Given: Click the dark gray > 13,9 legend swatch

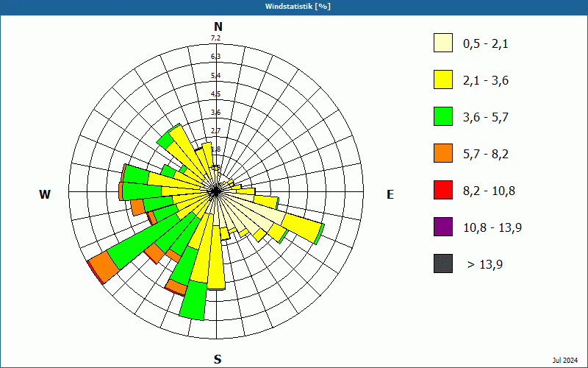Looking at the screenshot, I should click(x=443, y=263).
